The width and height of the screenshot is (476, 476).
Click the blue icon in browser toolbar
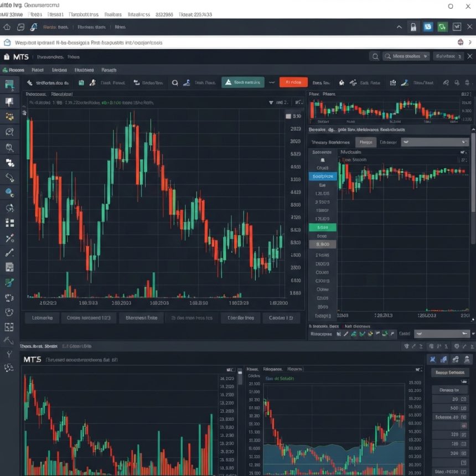tap(427, 27)
